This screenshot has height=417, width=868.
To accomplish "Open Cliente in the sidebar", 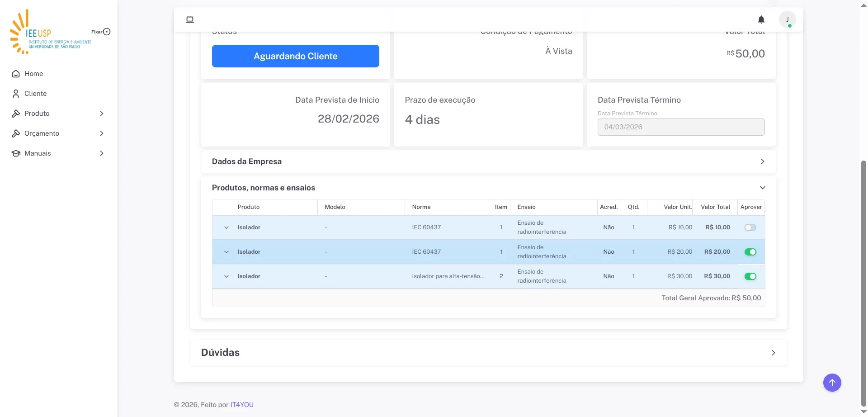I will click(36, 94).
